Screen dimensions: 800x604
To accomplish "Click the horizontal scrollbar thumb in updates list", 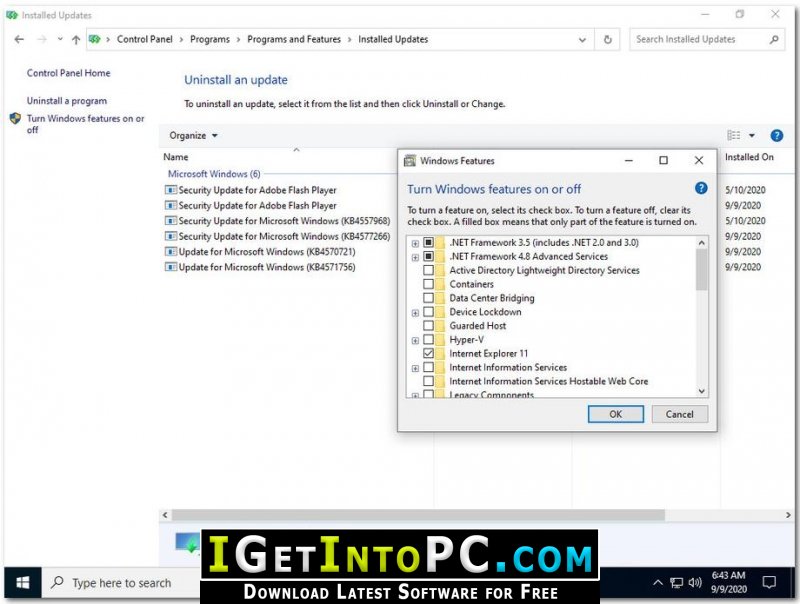I will tap(418, 515).
